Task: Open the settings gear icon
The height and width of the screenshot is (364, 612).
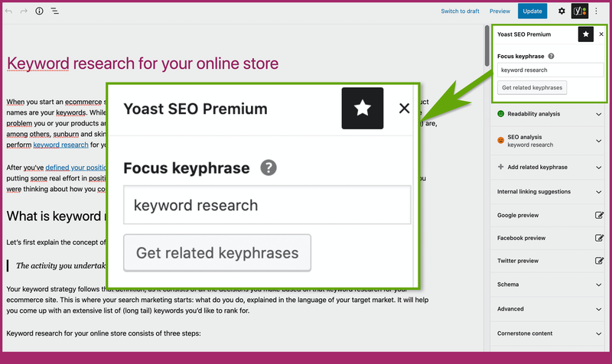Action: [x=562, y=11]
